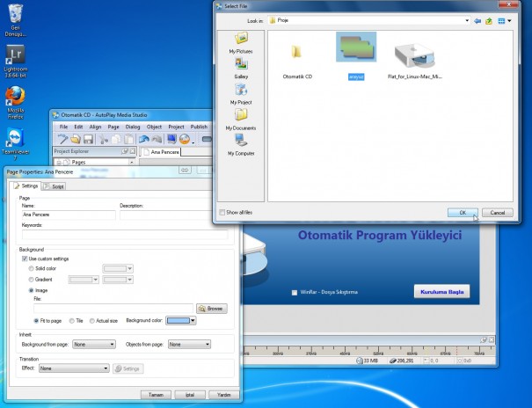Click the Copy toolbar icon
The width and height of the screenshot is (532, 408).
pos(116,139)
